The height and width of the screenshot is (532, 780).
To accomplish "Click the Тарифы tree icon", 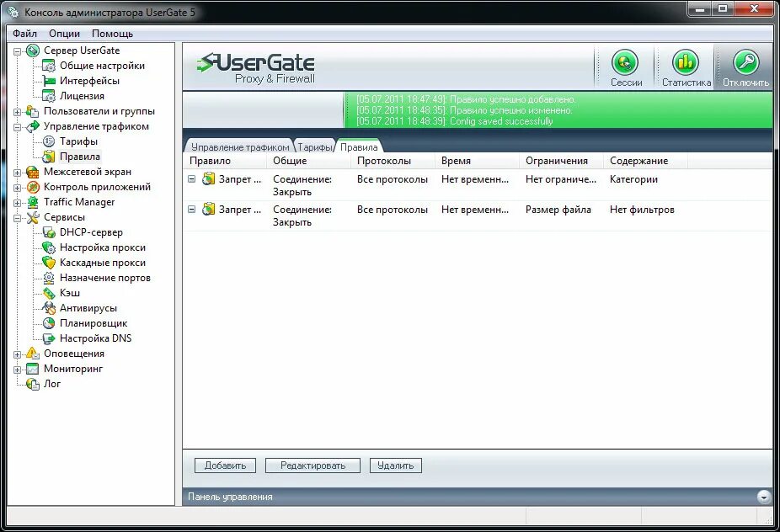I will 49,141.
